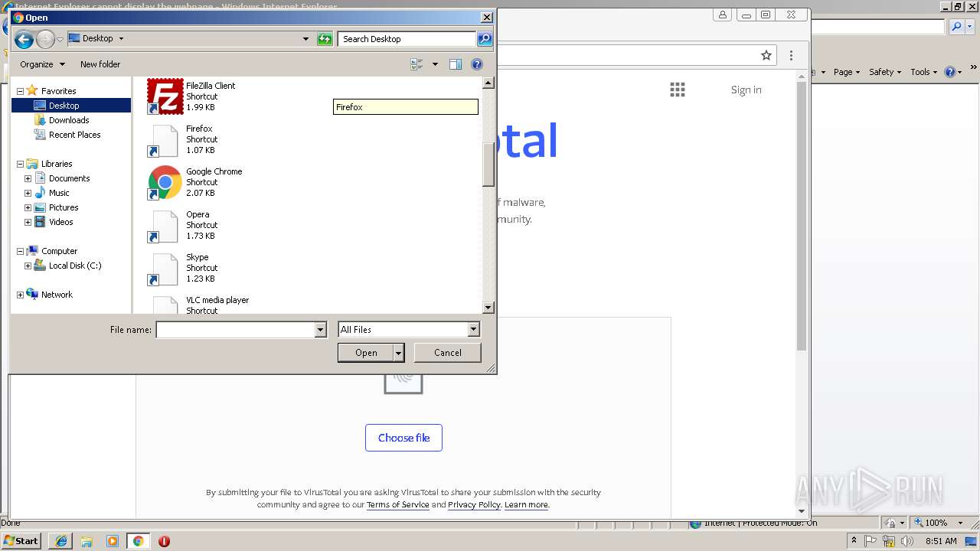Viewport: 980px width, 551px height.
Task: Expand the Music library node
Action: click(28, 193)
